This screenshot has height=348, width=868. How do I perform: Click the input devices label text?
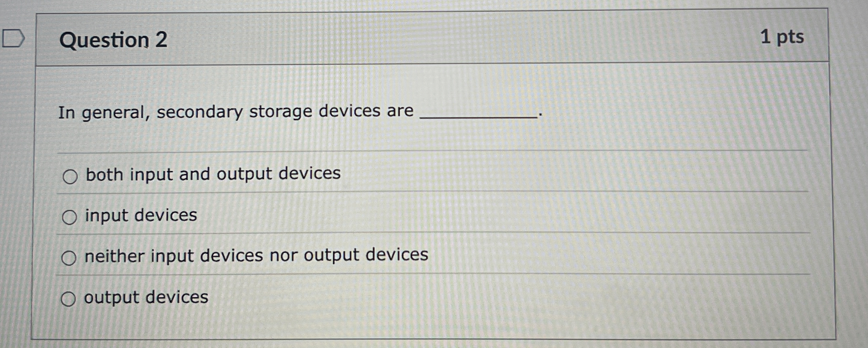(140, 215)
